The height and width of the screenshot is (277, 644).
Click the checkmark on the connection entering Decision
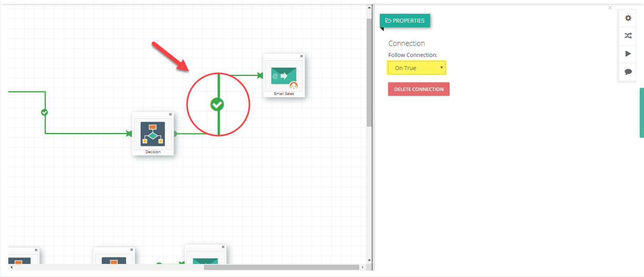coord(44,112)
